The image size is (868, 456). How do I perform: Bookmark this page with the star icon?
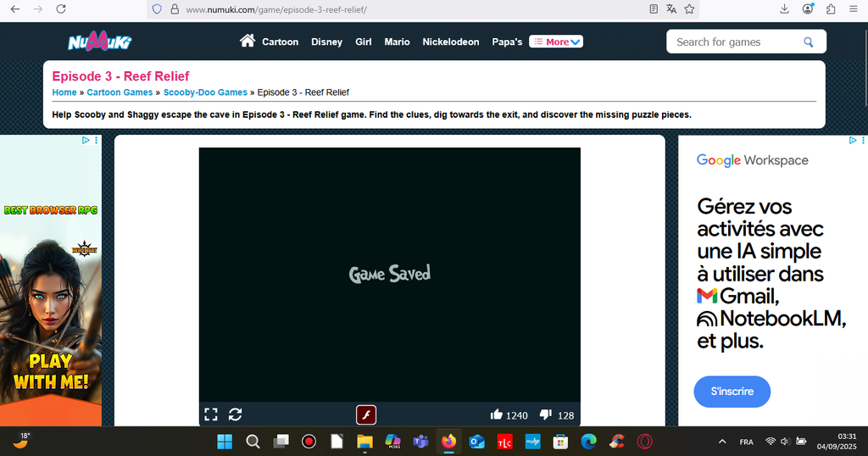click(x=690, y=9)
